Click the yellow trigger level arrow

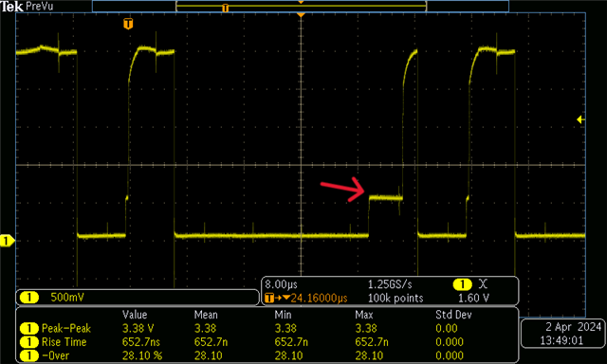(580, 120)
